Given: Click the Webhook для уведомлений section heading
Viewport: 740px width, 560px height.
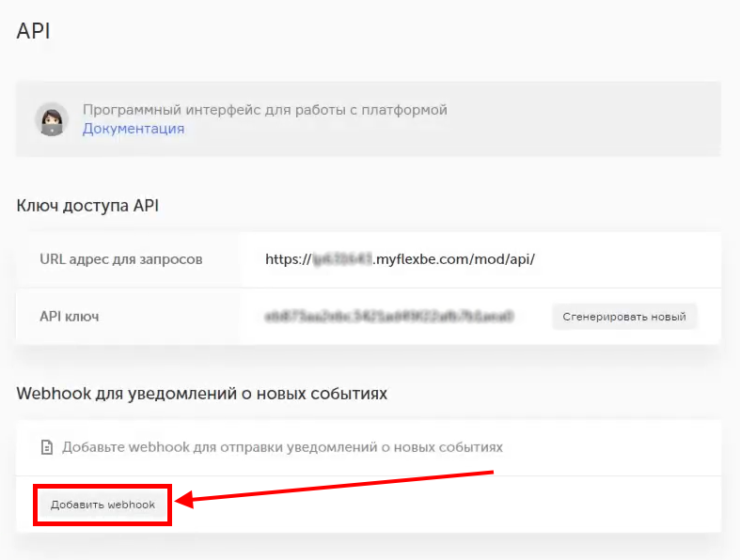Looking at the screenshot, I should (x=201, y=394).
